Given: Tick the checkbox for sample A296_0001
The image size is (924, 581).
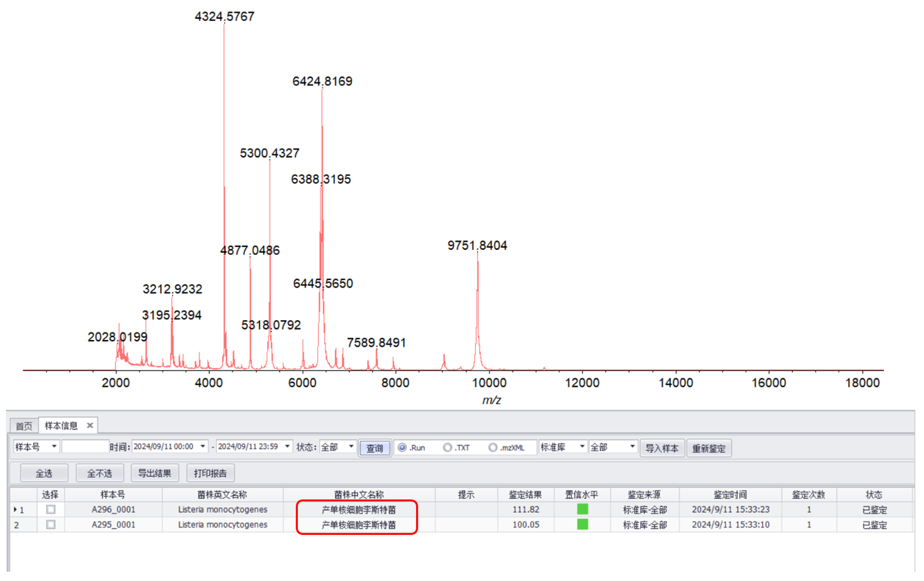Looking at the screenshot, I should [51, 509].
